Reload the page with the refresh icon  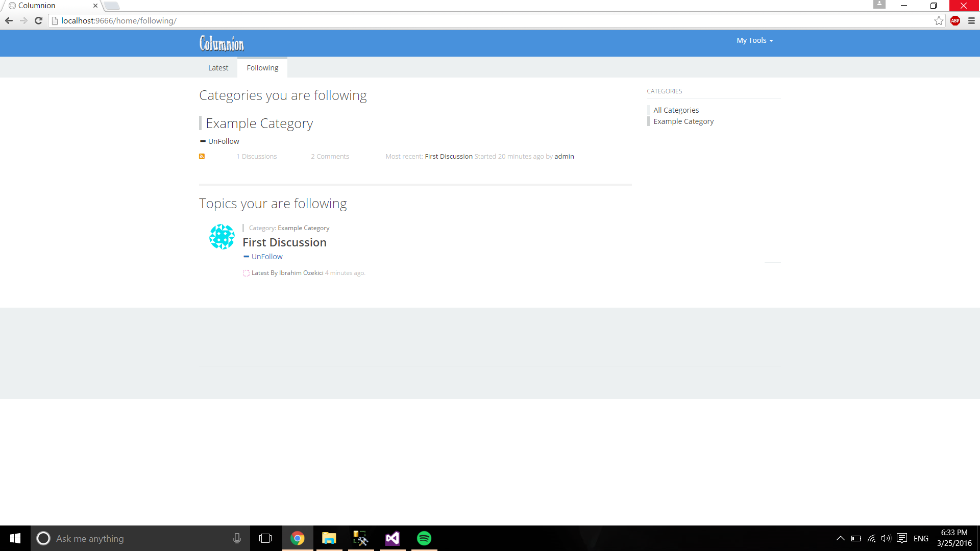tap(38, 21)
